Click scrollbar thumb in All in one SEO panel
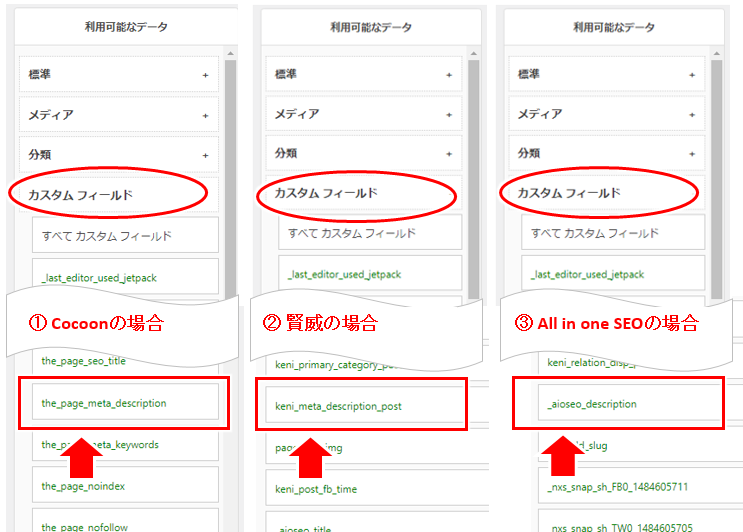Image resolution: width=743 pixels, height=532 pixels. click(716, 179)
